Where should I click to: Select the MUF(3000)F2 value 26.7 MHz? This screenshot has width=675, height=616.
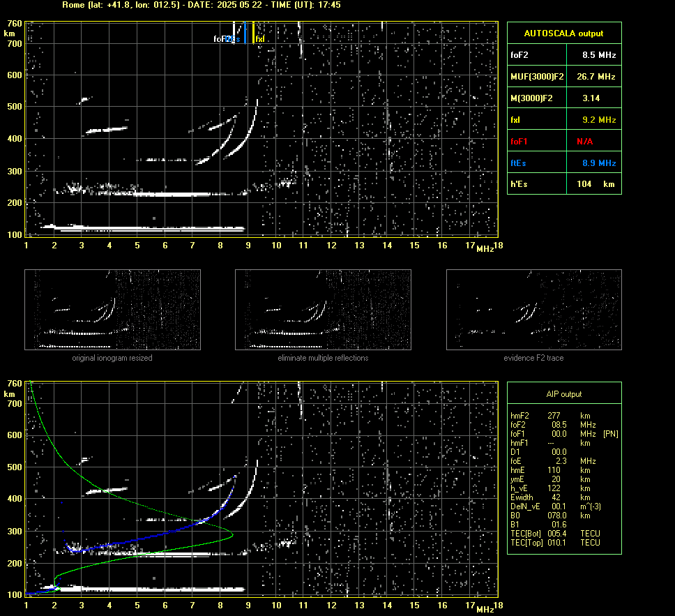pyautogui.click(x=596, y=77)
